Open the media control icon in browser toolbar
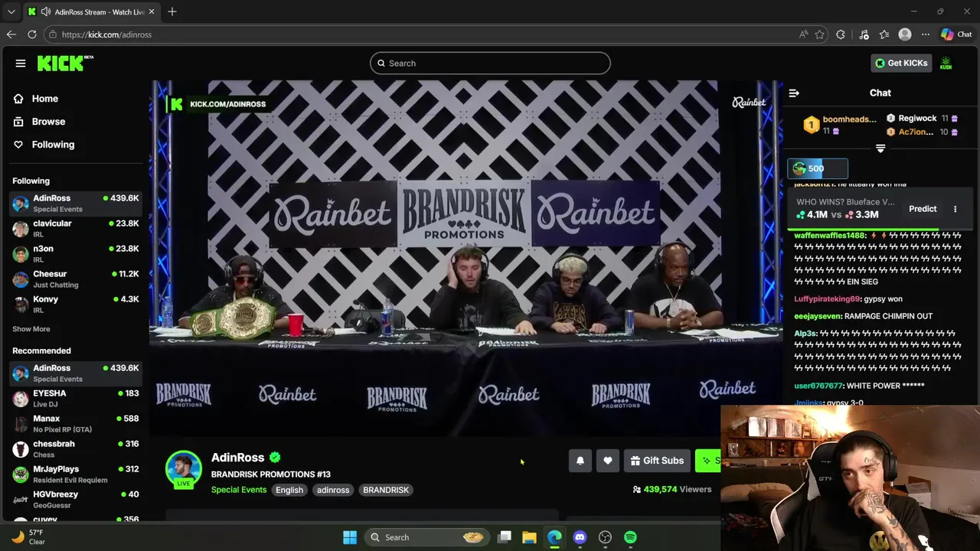 (x=864, y=34)
